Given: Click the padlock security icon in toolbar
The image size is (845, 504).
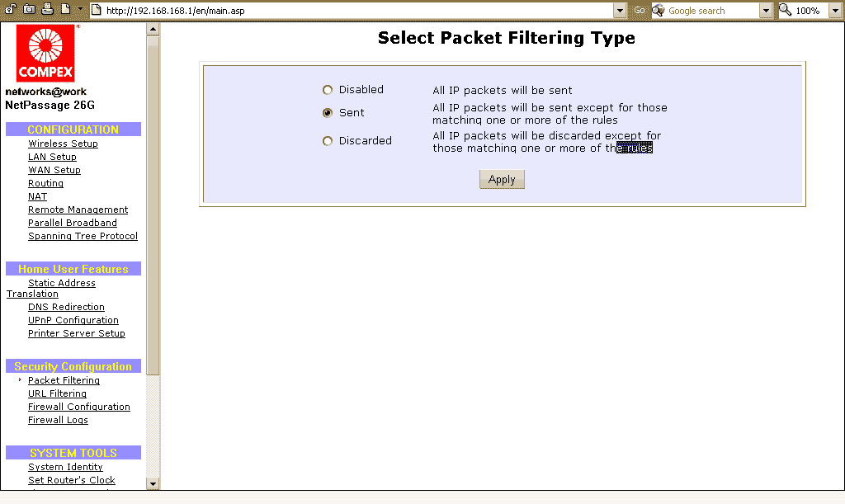Looking at the screenshot, I should point(12,10).
